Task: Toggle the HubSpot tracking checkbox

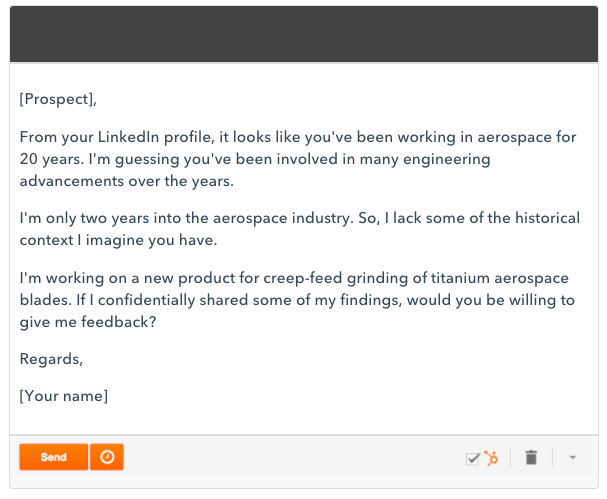Action: tap(473, 459)
